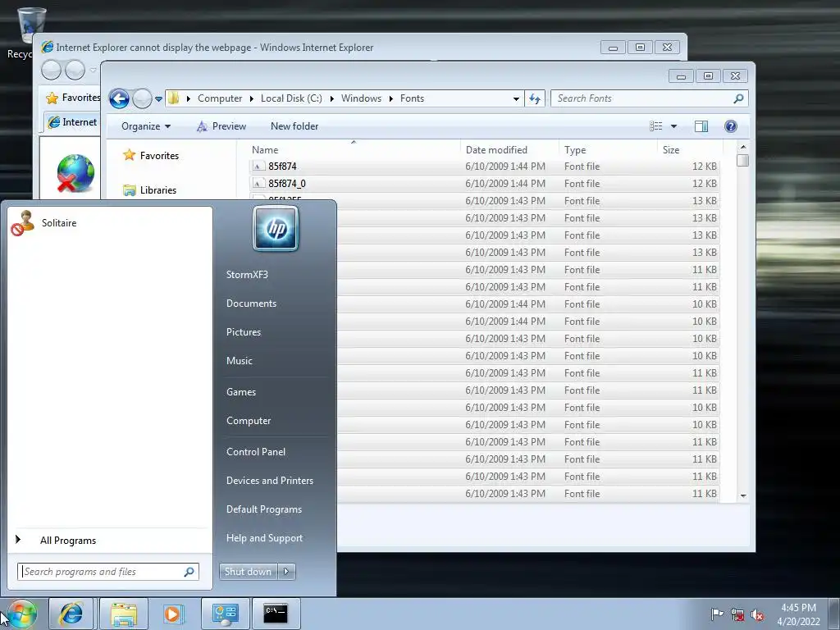The height and width of the screenshot is (630, 840).
Task: Open StormXF3 user folder in Start menu
Action: point(247,275)
